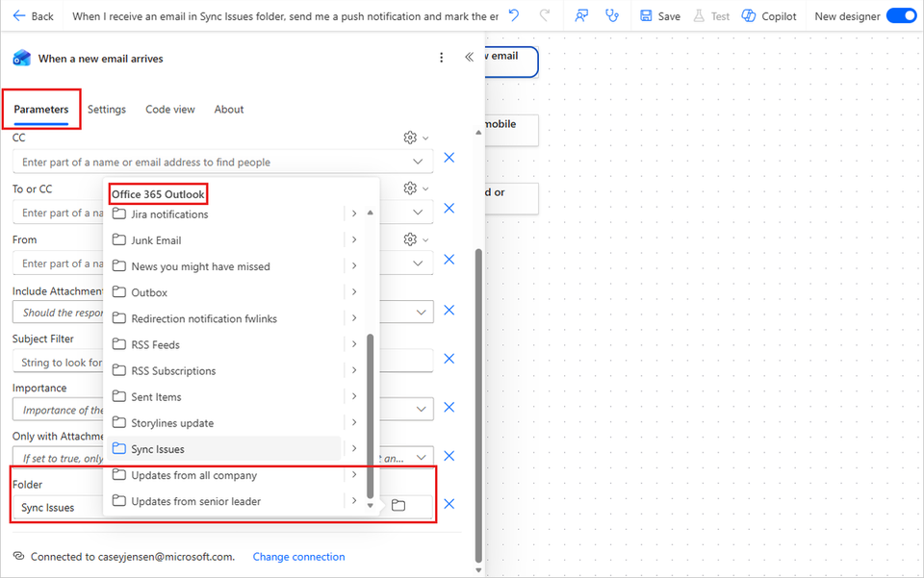The image size is (924, 578).
Task: Click the Test flask button
Action: pyautogui.click(x=712, y=16)
